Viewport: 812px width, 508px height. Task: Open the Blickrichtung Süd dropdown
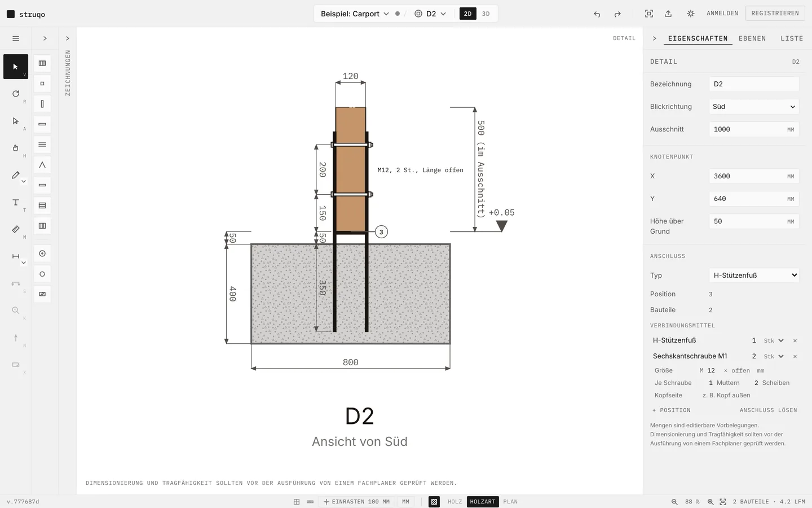(754, 107)
